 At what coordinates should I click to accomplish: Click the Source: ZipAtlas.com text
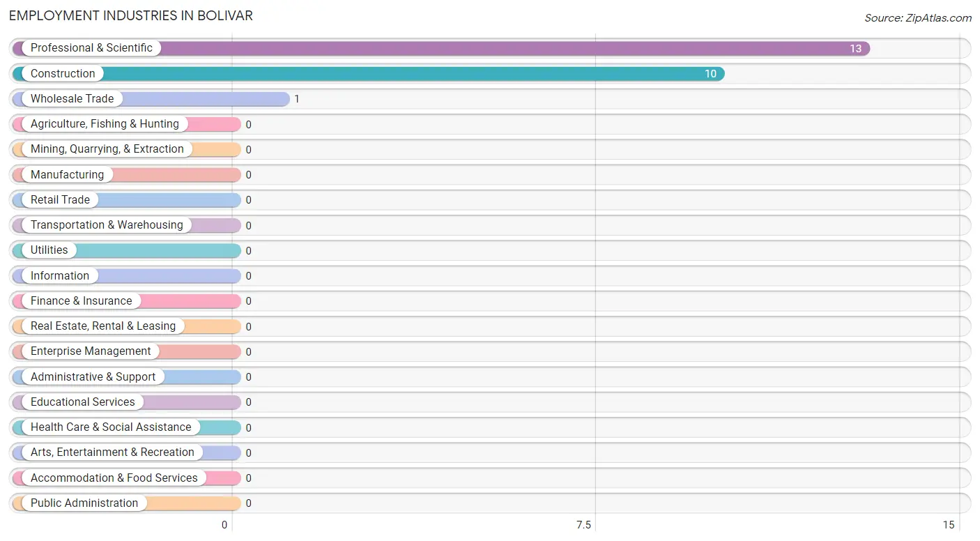pos(918,18)
